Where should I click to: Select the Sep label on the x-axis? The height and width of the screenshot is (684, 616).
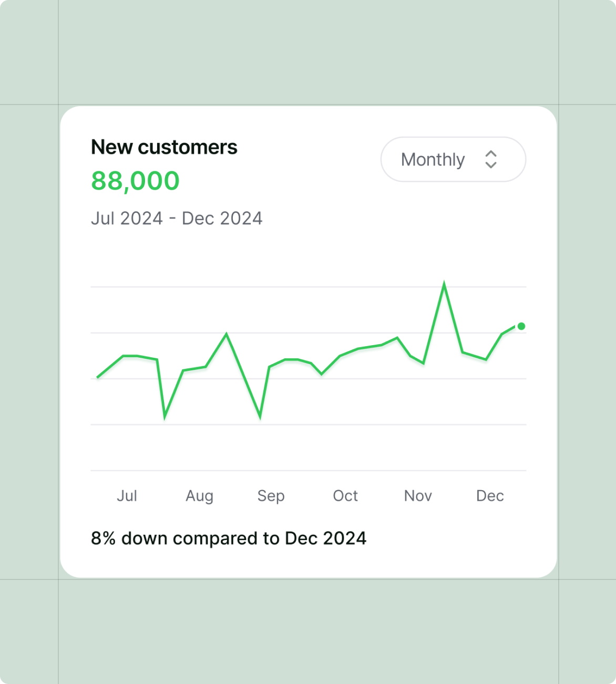271,496
